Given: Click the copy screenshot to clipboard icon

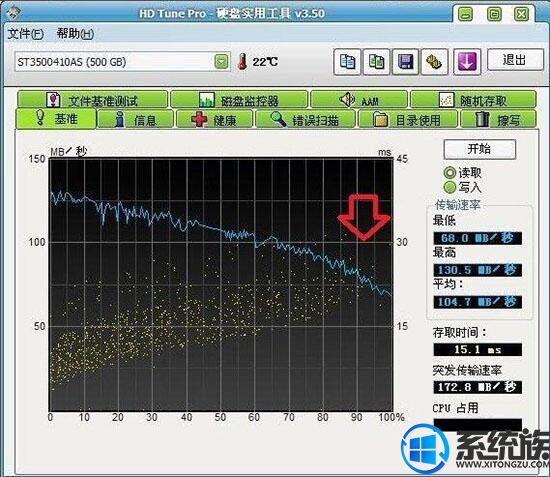Looking at the screenshot, I should tap(376, 62).
